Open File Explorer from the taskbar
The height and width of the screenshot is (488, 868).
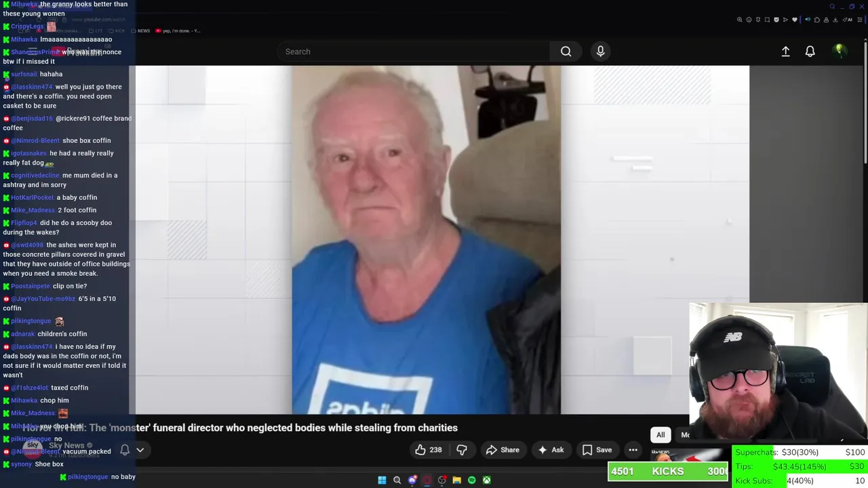457,480
